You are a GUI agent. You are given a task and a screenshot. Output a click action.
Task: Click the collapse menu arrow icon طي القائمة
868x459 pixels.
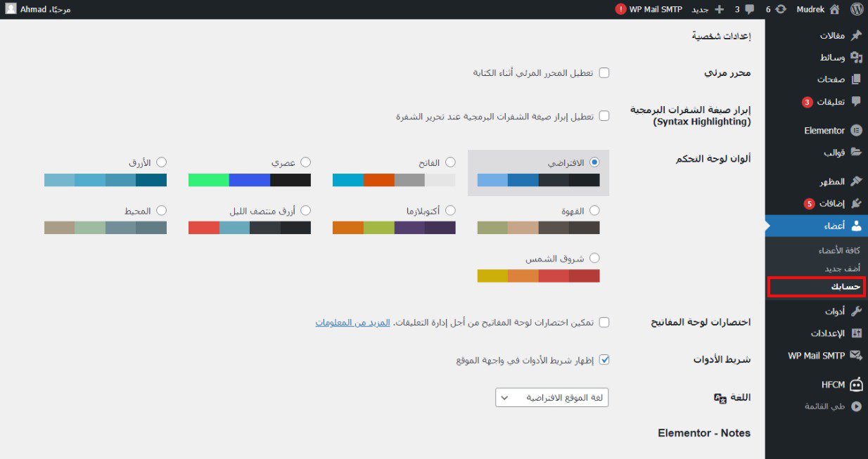(x=856, y=406)
